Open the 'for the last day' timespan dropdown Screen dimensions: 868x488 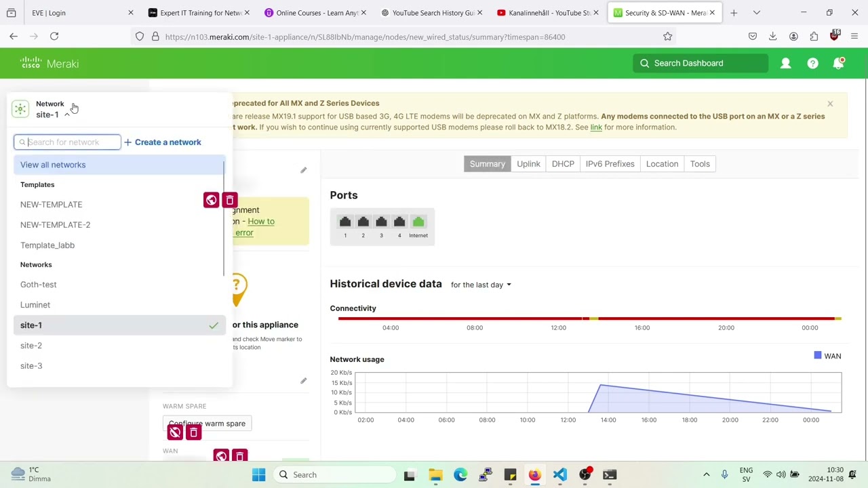point(481,285)
